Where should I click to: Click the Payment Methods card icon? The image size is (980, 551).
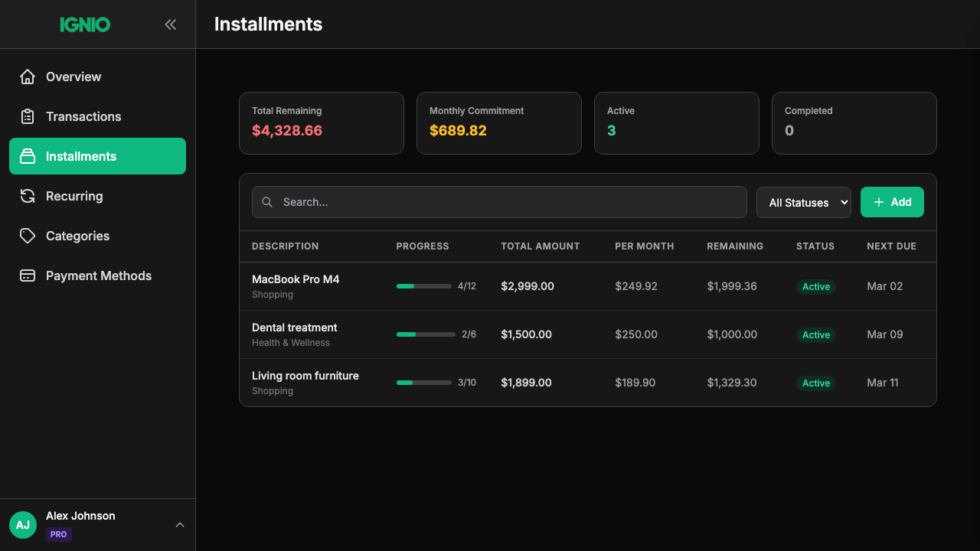28,275
